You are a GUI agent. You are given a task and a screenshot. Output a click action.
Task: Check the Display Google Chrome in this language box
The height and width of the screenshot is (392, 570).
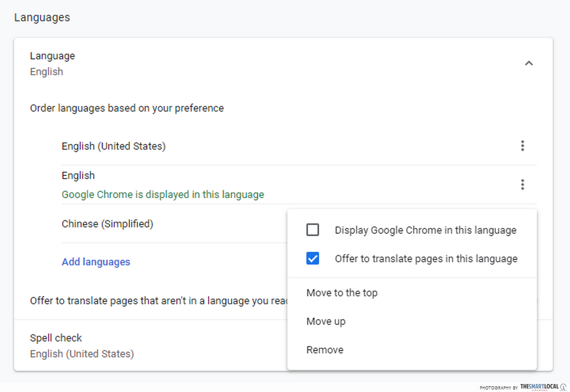click(313, 230)
